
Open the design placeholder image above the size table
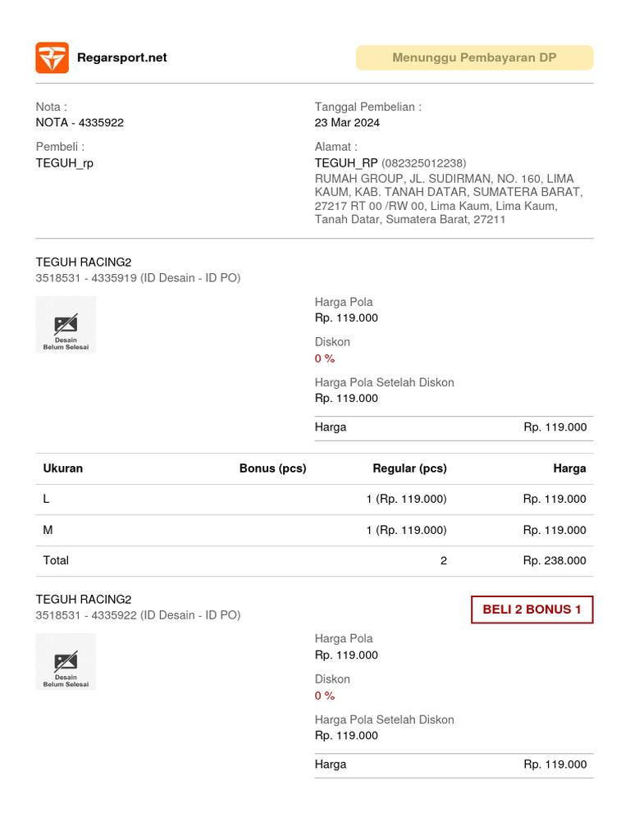66,324
